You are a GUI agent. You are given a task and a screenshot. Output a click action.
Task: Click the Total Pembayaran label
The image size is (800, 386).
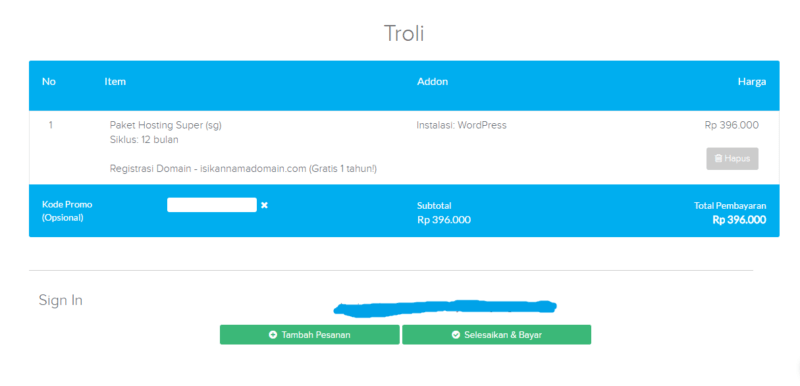(x=730, y=205)
